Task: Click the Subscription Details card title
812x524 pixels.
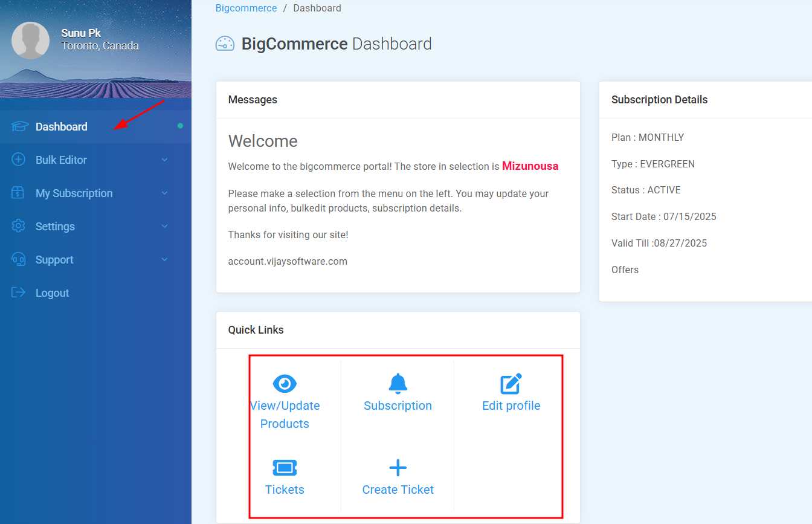Action: tap(660, 100)
